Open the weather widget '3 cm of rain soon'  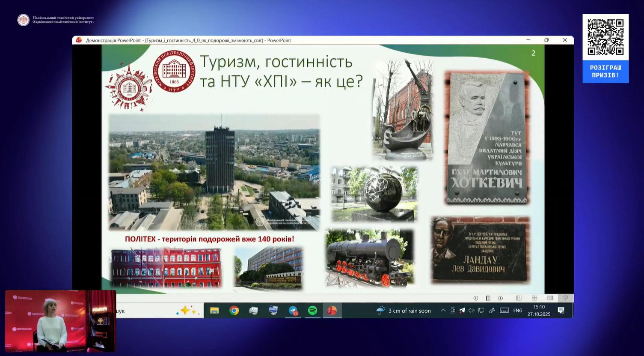click(404, 311)
